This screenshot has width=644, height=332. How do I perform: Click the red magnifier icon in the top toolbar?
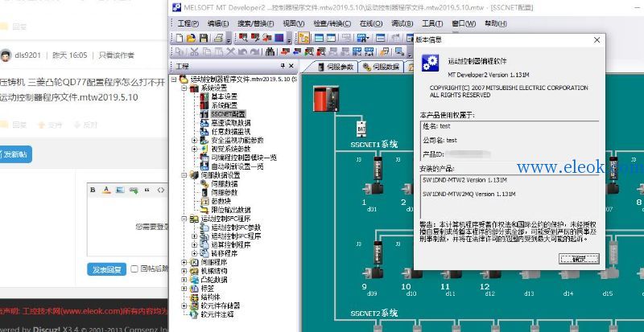coord(243,38)
